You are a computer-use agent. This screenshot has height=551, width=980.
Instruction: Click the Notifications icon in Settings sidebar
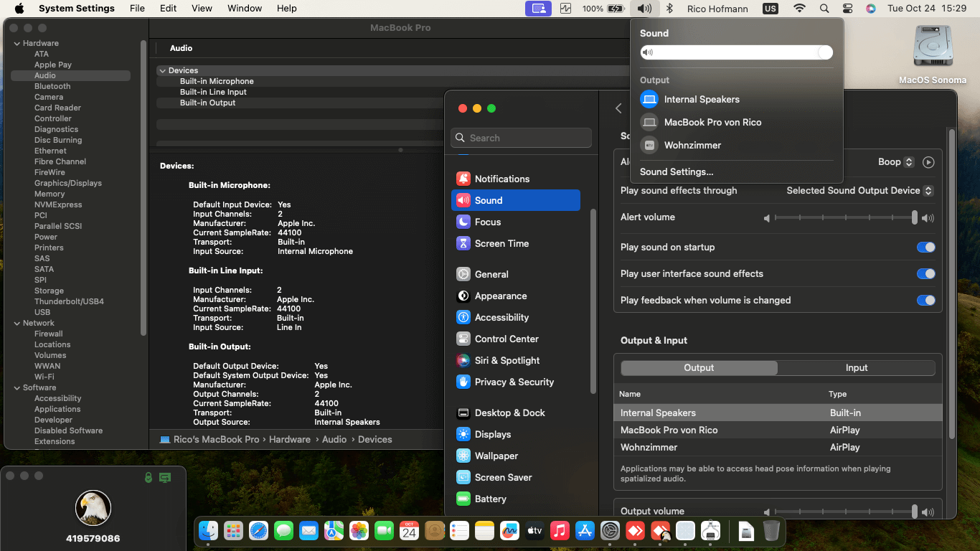pos(463,179)
